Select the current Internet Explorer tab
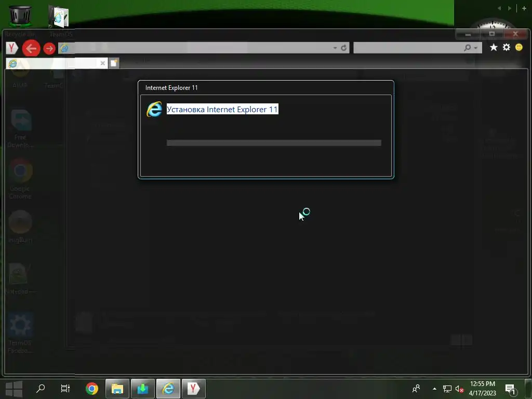Viewport: 532px width, 399px height. [x=57, y=63]
